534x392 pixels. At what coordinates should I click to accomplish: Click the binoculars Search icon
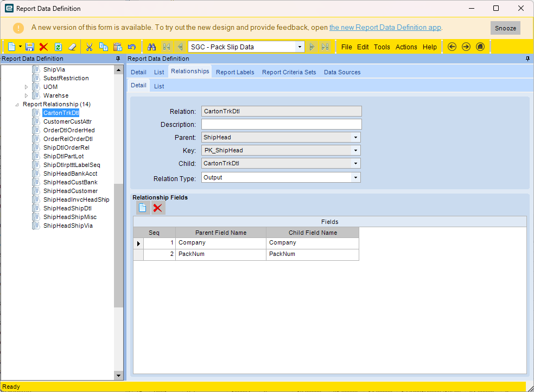click(x=152, y=47)
